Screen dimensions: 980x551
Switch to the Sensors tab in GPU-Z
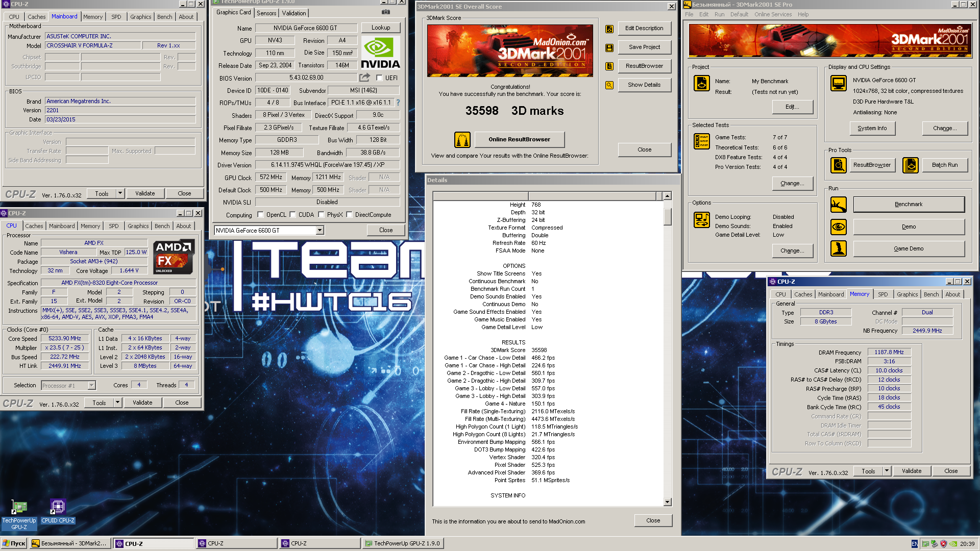[266, 13]
